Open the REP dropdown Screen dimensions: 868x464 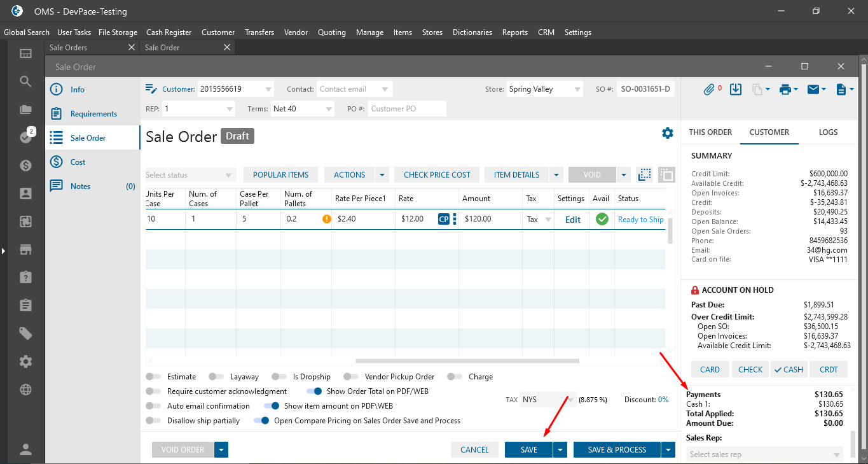click(x=199, y=109)
